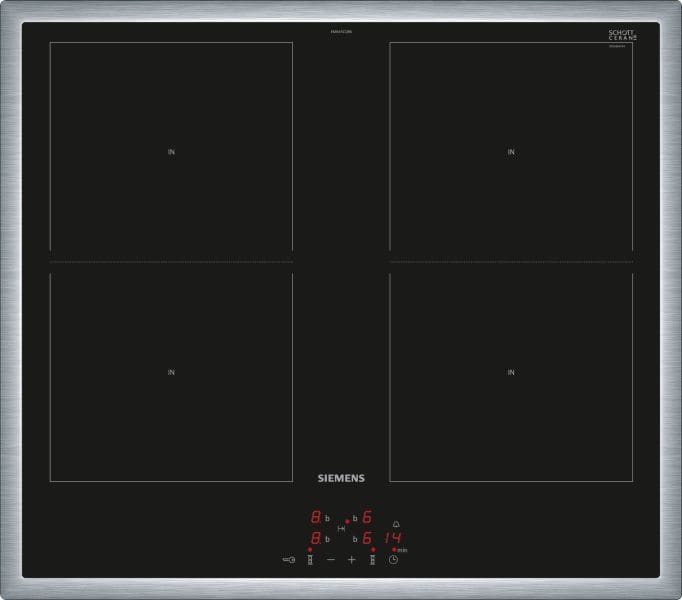
Task: Tap the key-shaped child lock icon
Action: tap(289, 560)
